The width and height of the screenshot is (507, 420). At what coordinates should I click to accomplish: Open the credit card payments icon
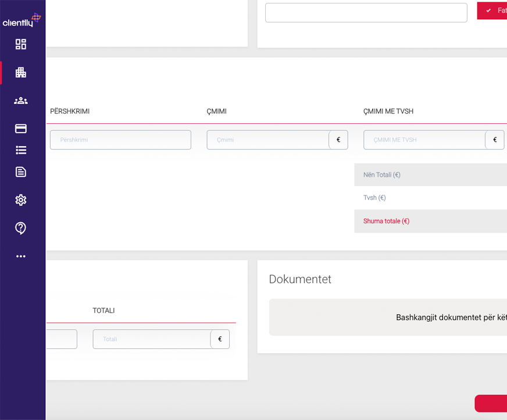pos(21,129)
